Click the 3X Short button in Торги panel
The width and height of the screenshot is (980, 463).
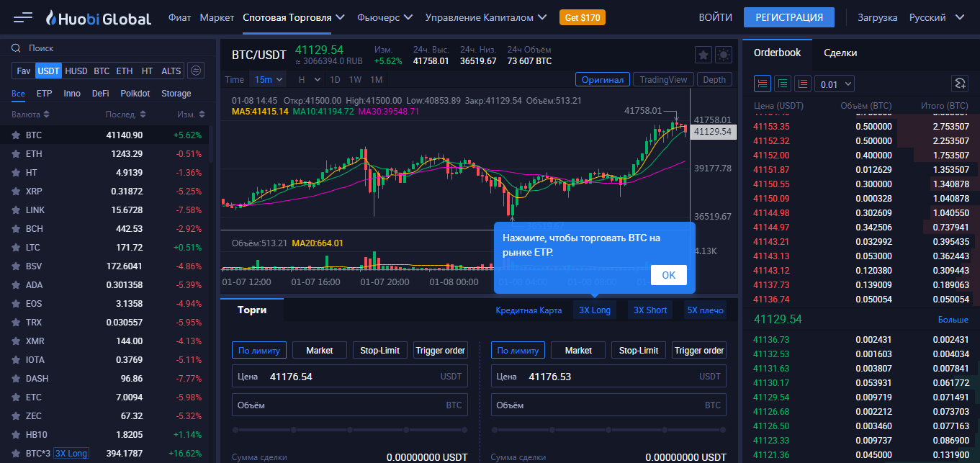[x=650, y=310]
